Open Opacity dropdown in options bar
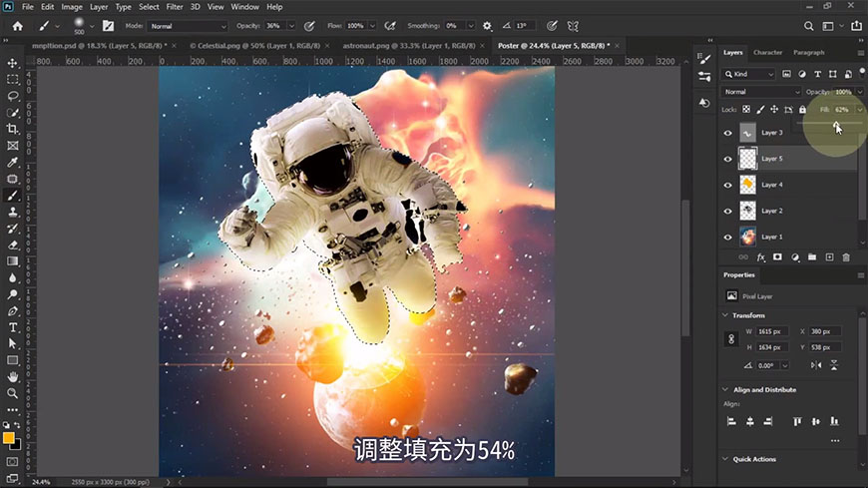This screenshot has width=868, height=488. 291,26
